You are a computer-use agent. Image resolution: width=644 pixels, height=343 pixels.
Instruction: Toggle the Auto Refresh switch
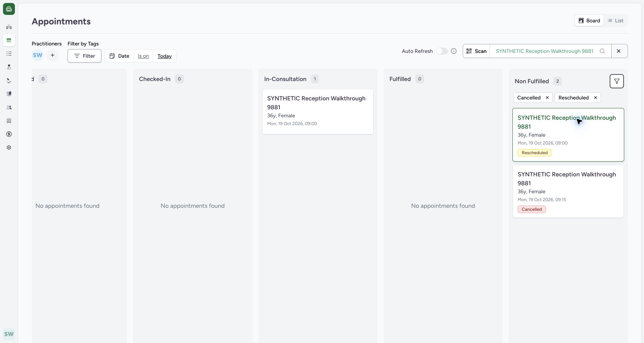[442, 51]
